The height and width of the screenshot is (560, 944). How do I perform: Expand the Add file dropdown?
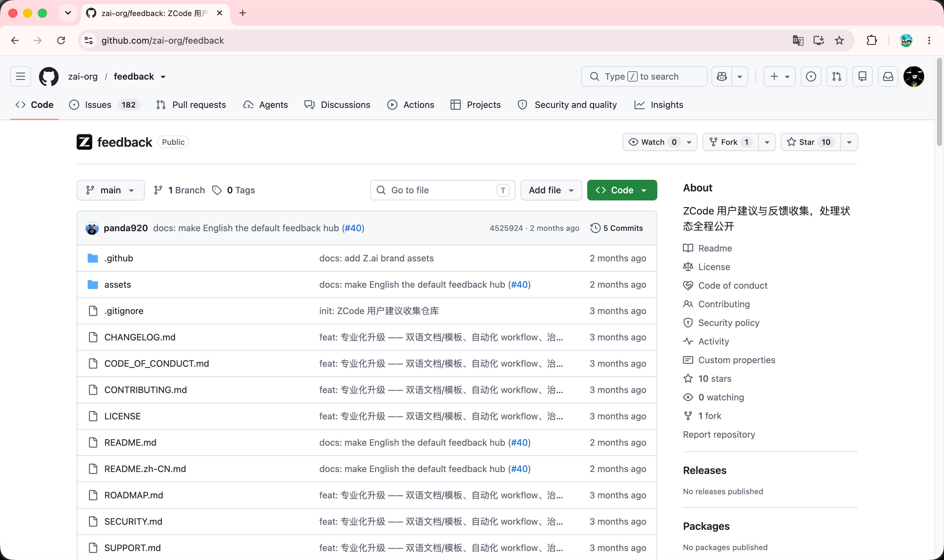point(551,190)
